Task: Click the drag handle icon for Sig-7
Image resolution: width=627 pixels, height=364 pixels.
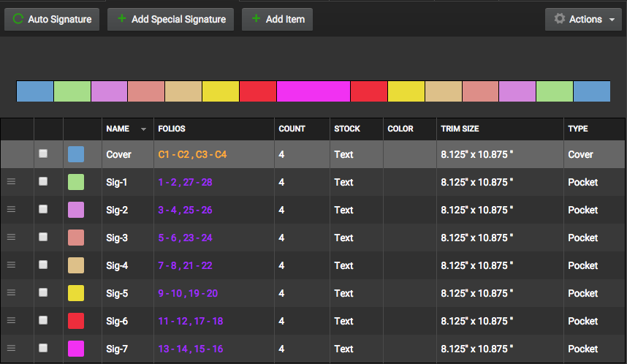Action: coord(11,349)
